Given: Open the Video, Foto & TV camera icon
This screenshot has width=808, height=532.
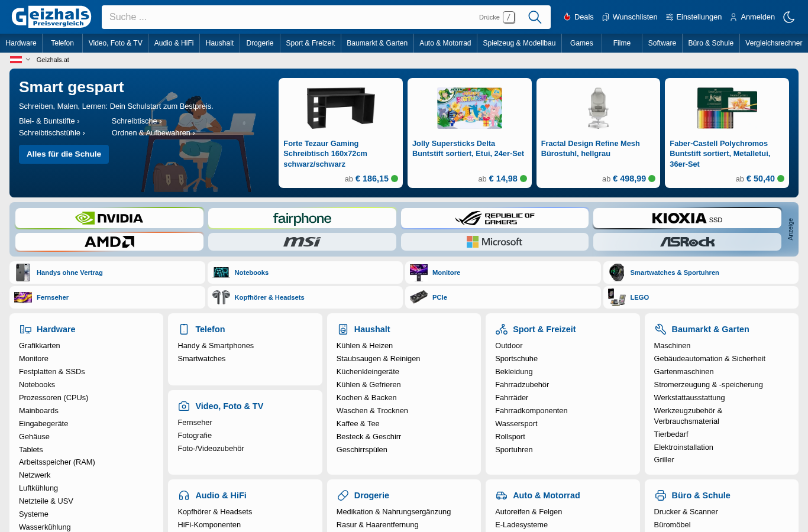Looking at the screenshot, I should click(184, 406).
